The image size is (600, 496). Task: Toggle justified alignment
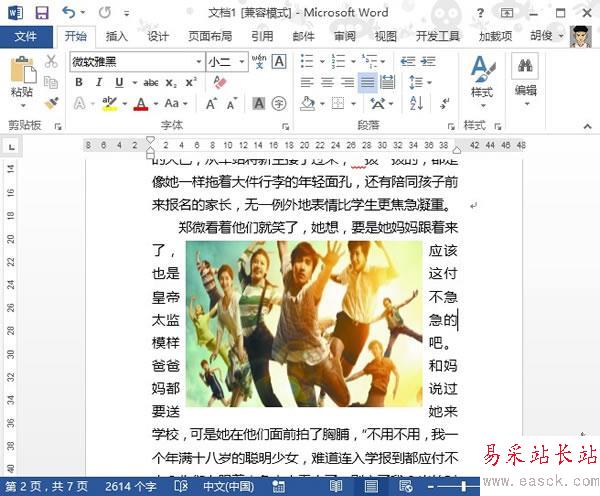click(367, 82)
